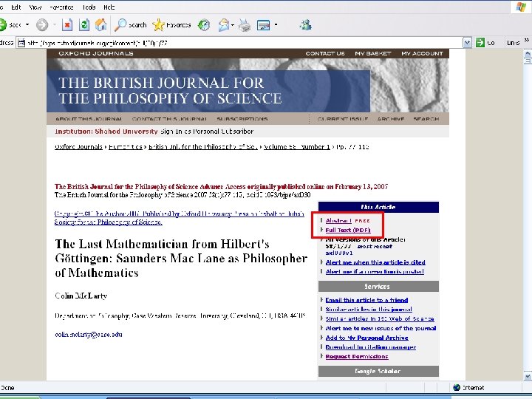Open the Forward button history dropdown
Screen dimensions: 532x399
point(54,25)
